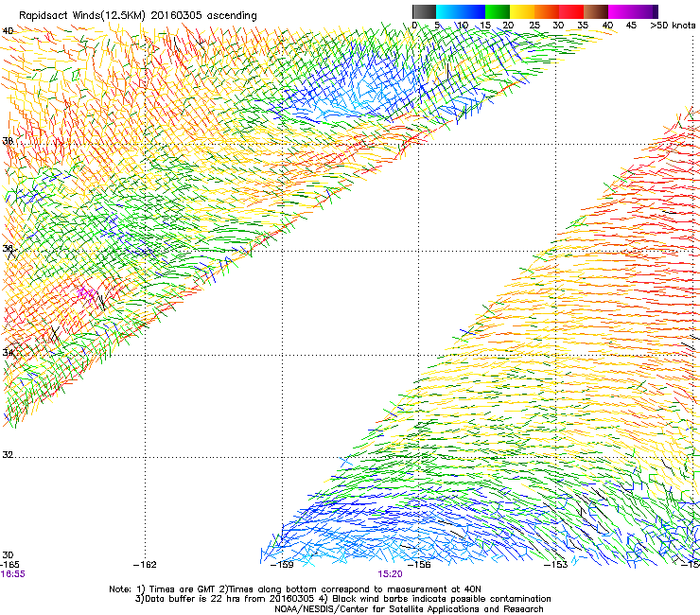Click the '10' label on the color scale

[462, 26]
